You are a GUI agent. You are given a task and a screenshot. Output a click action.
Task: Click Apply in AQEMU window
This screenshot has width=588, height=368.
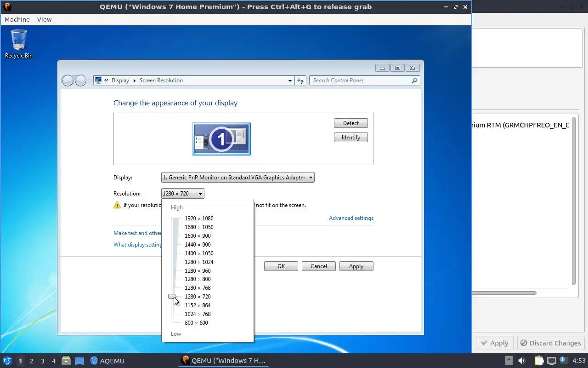tap(494, 343)
